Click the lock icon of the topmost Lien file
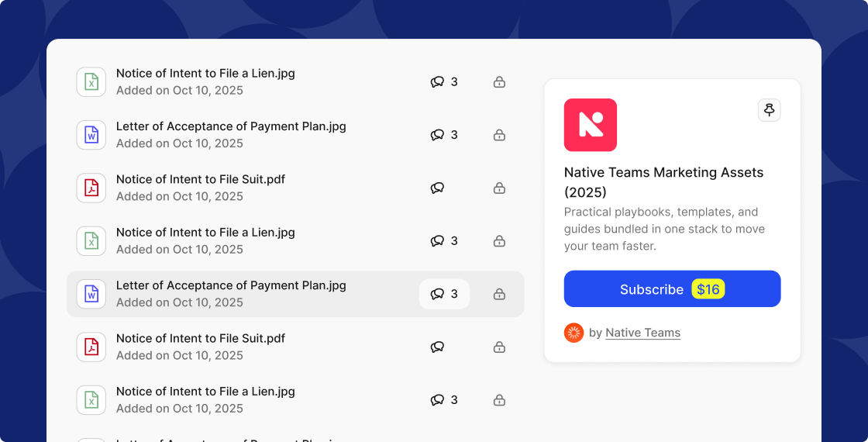Image resolution: width=868 pixels, height=442 pixels. [499, 82]
